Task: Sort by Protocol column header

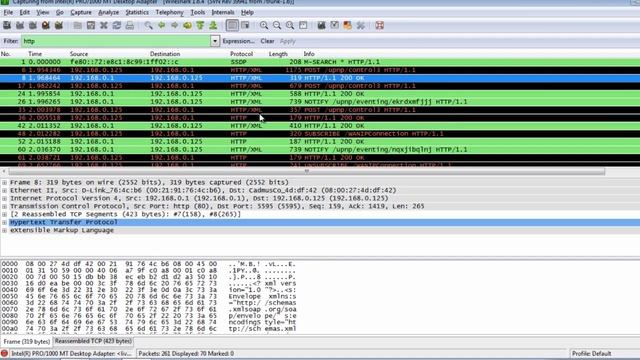Action: (x=241, y=54)
